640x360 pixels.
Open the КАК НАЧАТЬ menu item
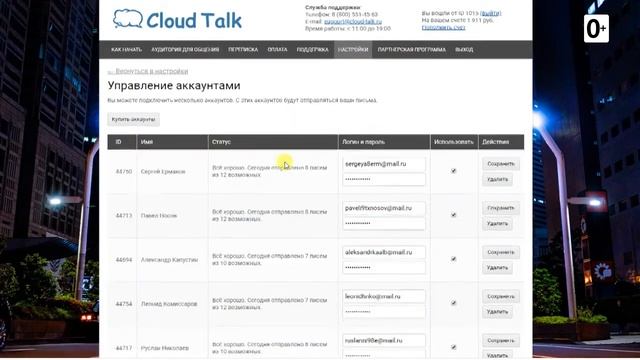click(126, 49)
